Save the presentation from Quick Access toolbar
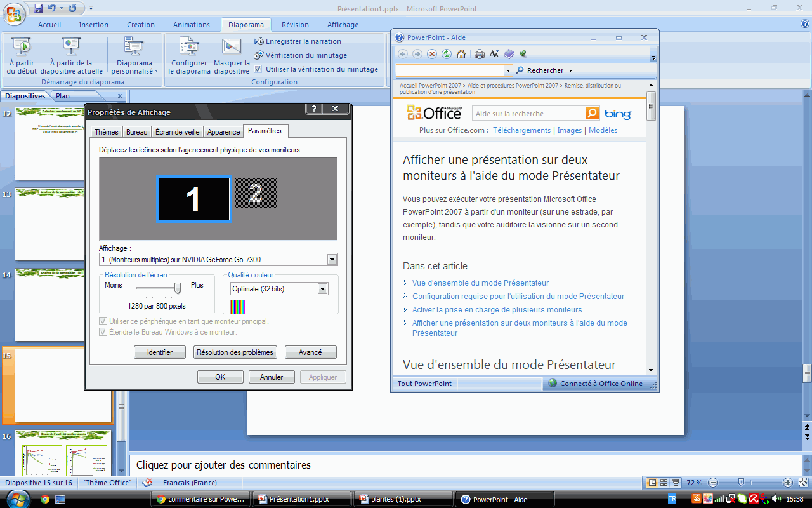The width and height of the screenshot is (812, 508). click(x=38, y=8)
